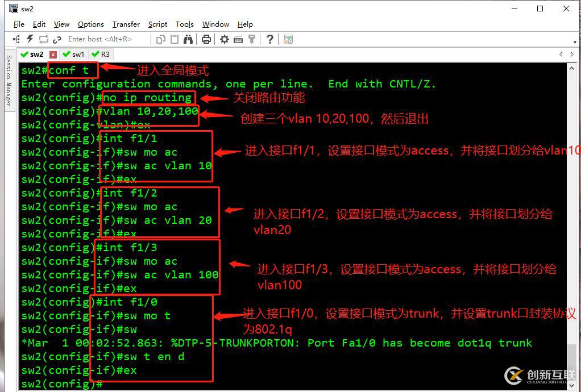Click the "int f1/0" command line
Screen dimensions: 581x392
89,302
